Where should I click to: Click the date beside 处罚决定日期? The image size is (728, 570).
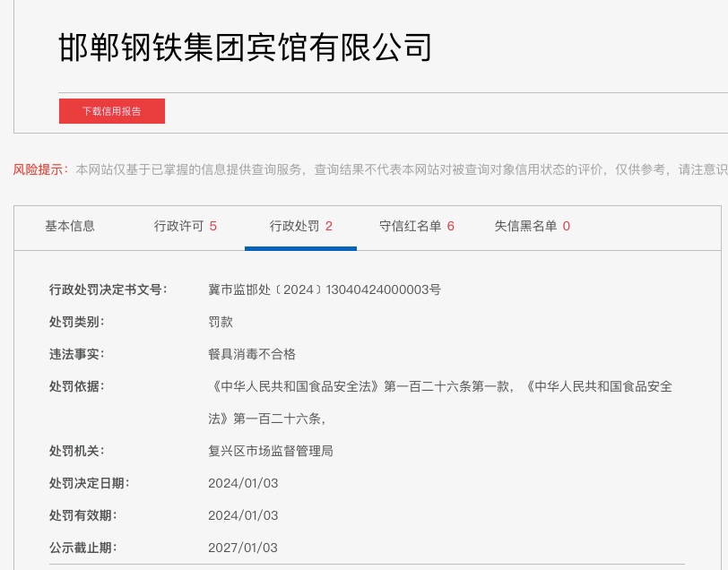coord(243,483)
